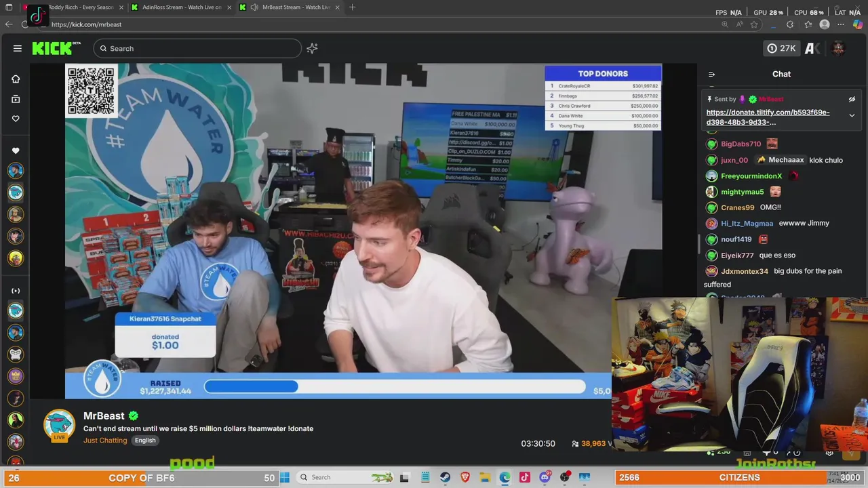Open Steam from the taskbar
868x488 pixels.
[446, 477]
